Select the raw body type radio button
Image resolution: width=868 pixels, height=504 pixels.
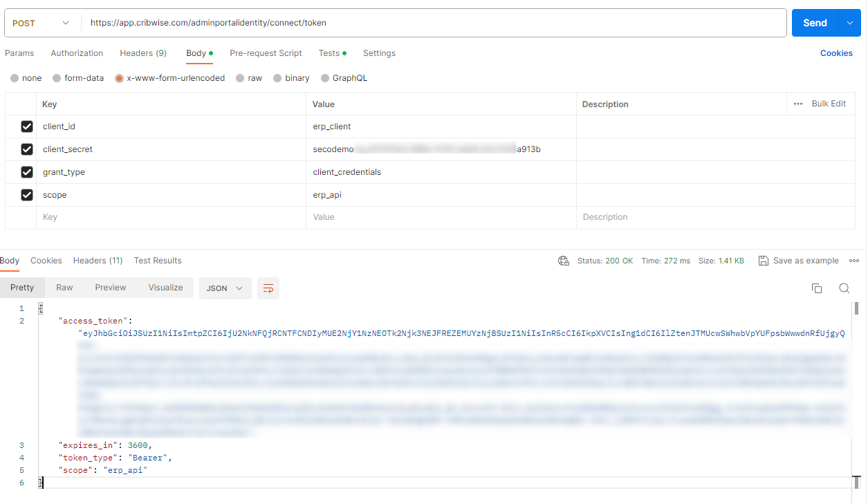[x=239, y=78]
